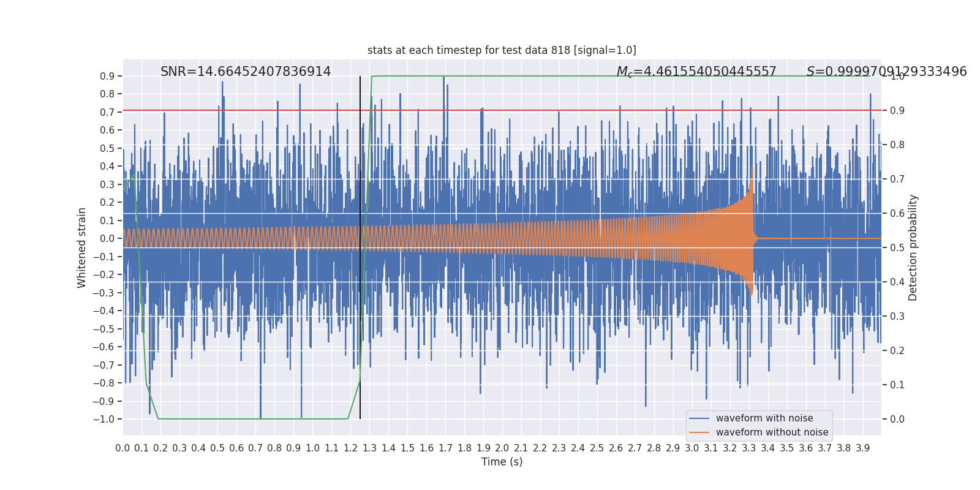Screen dimensions: 980x490
Task: Click the 1.7 tick on the time axis
Action: tap(445, 448)
